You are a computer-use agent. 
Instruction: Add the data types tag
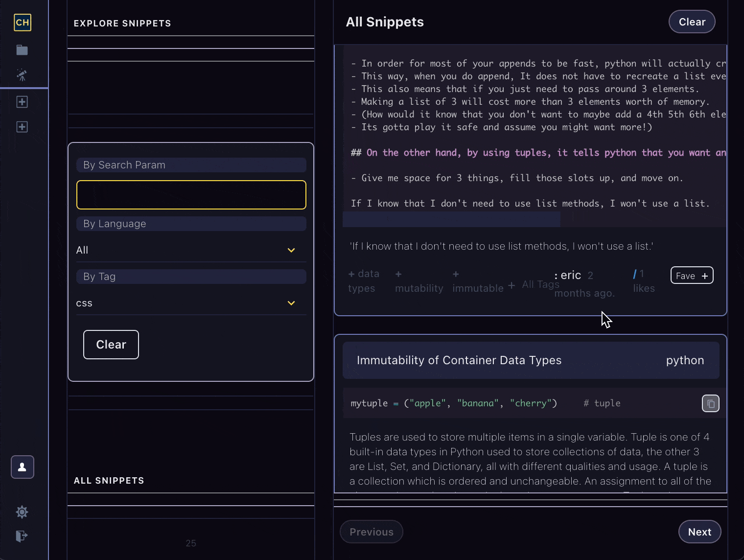[x=364, y=281]
